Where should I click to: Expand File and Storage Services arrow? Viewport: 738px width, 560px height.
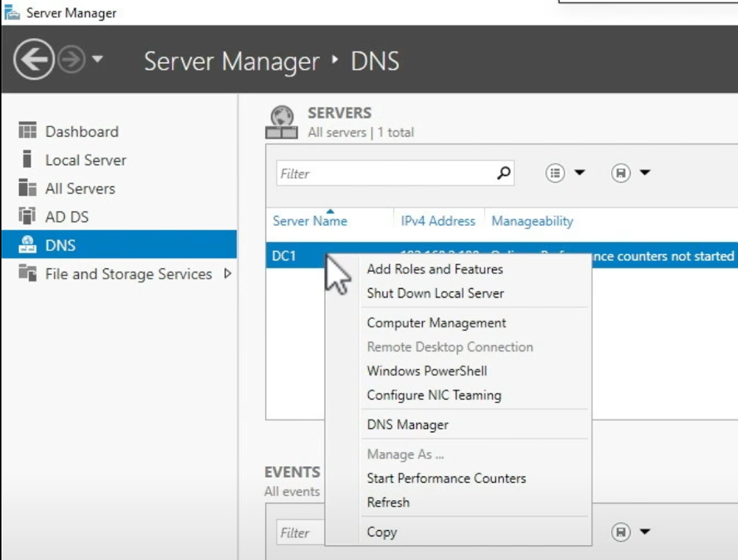(x=228, y=274)
